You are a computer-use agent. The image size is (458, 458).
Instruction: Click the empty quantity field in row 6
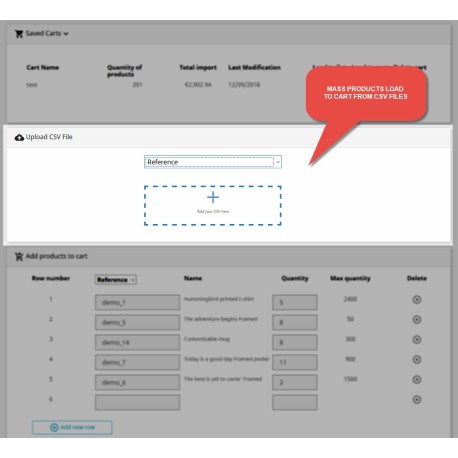click(295, 402)
